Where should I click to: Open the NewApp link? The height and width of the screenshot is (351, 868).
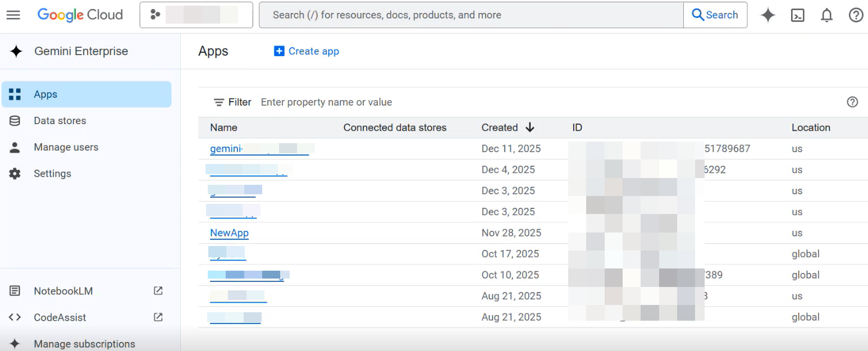pos(229,233)
